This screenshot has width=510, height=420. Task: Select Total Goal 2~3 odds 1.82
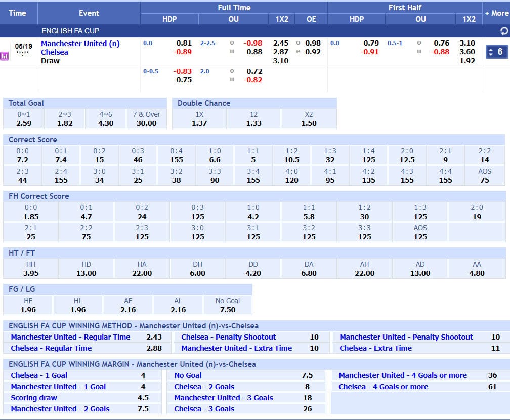tap(65, 123)
